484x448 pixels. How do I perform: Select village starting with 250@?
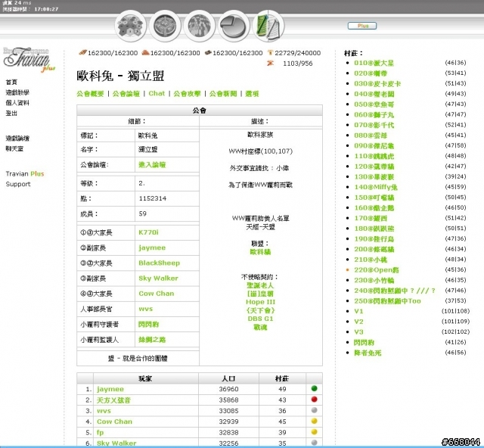coord(387,301)
